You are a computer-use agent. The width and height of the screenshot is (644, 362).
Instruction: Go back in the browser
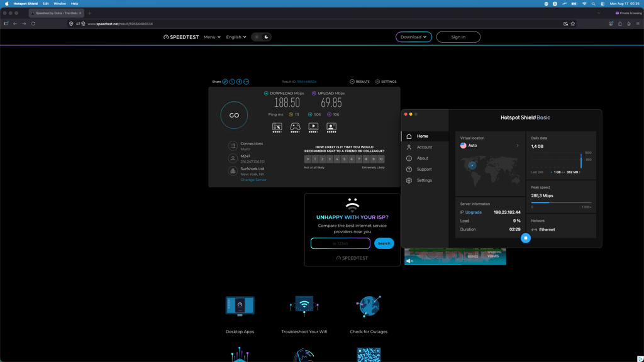pos(15,24)
